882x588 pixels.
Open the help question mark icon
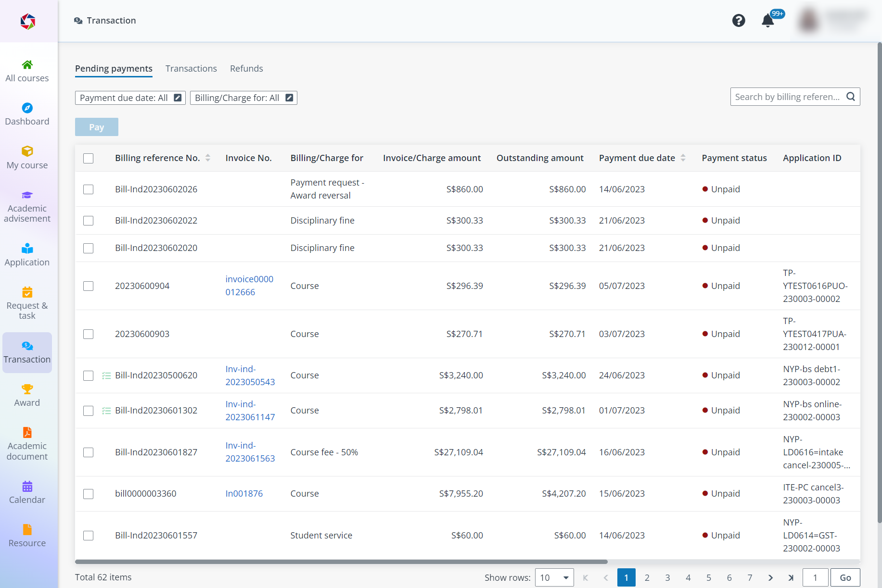point(739,21)
